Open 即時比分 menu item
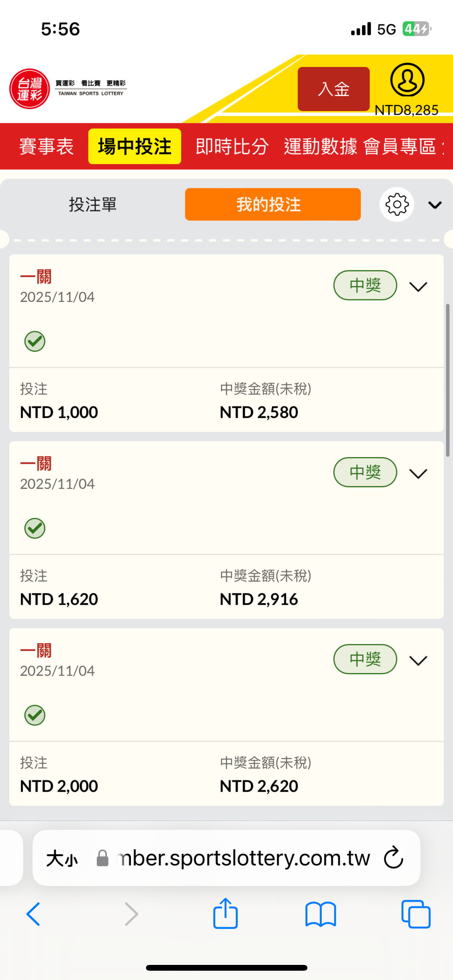Viewport: 453px width, 980px height. click(232, 147)
